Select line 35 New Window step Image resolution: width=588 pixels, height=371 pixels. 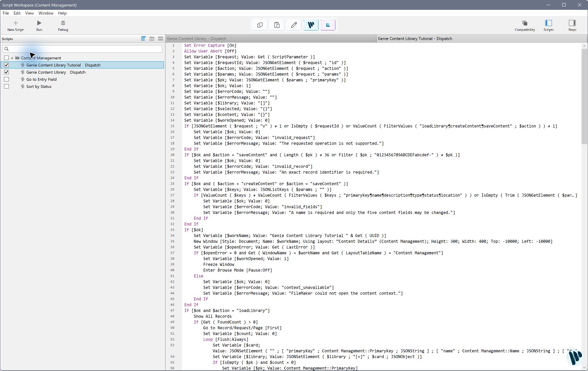pos(373,241)
